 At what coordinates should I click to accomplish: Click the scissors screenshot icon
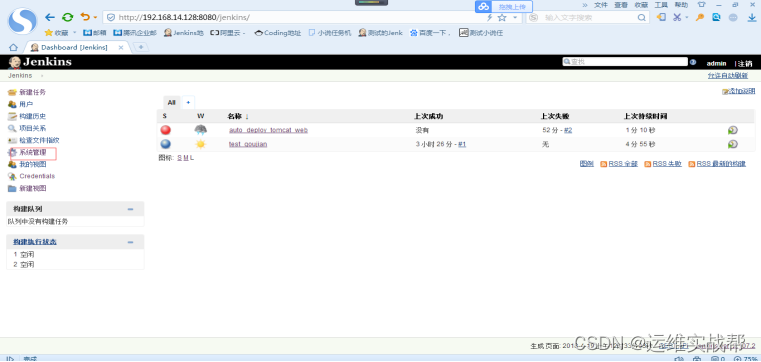(x=677, y=17)
